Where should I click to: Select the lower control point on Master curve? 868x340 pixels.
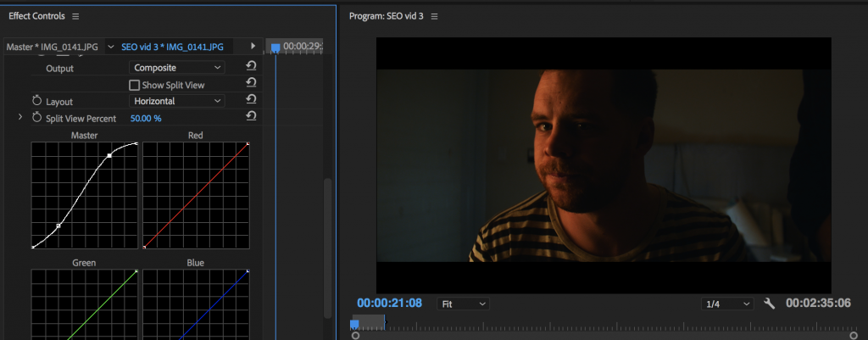58,226
